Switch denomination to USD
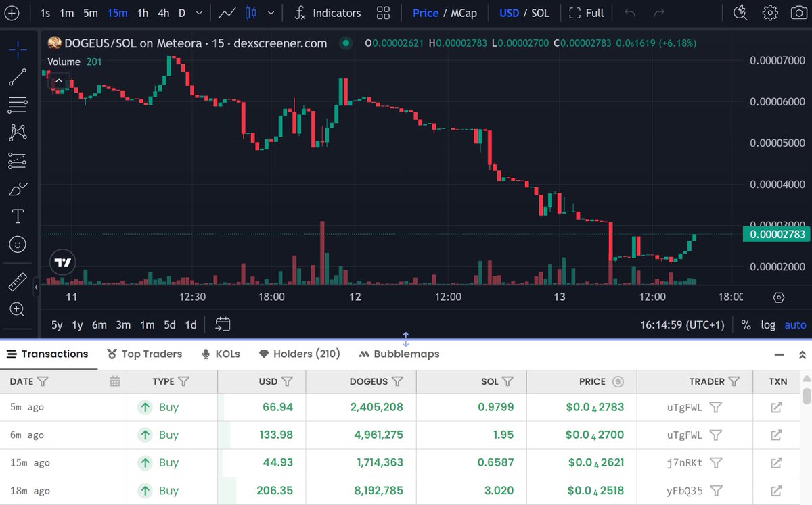The image size is (812, 505). point(509,13)
